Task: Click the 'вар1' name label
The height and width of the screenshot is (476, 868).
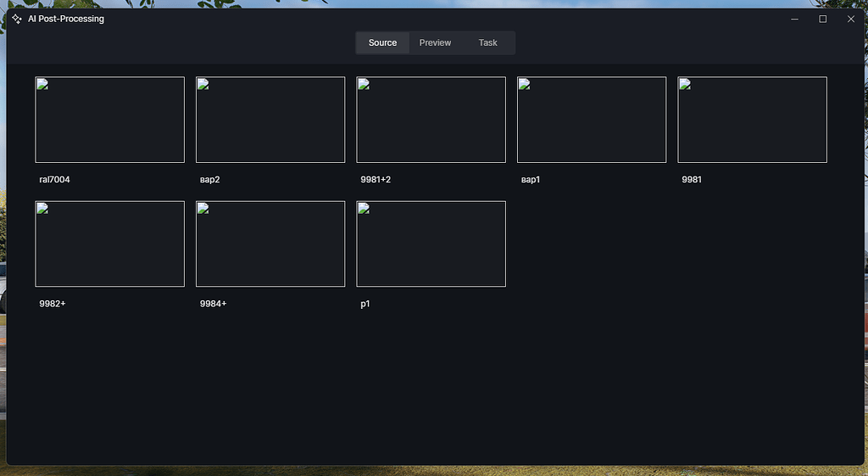Action: click(531, 180)
